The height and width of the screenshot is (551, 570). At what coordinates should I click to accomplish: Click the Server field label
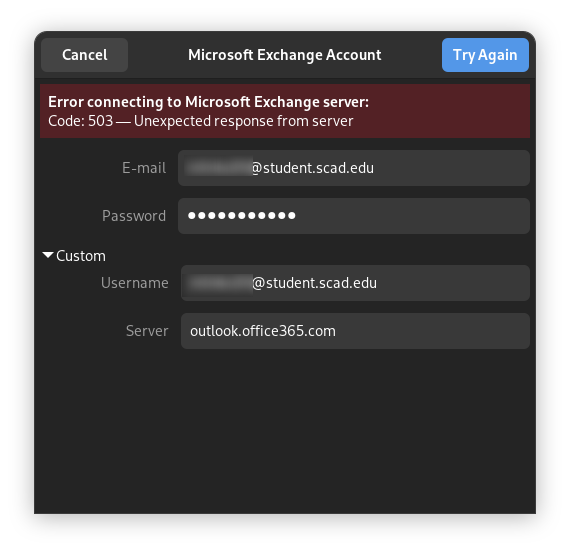pos(147,331)
